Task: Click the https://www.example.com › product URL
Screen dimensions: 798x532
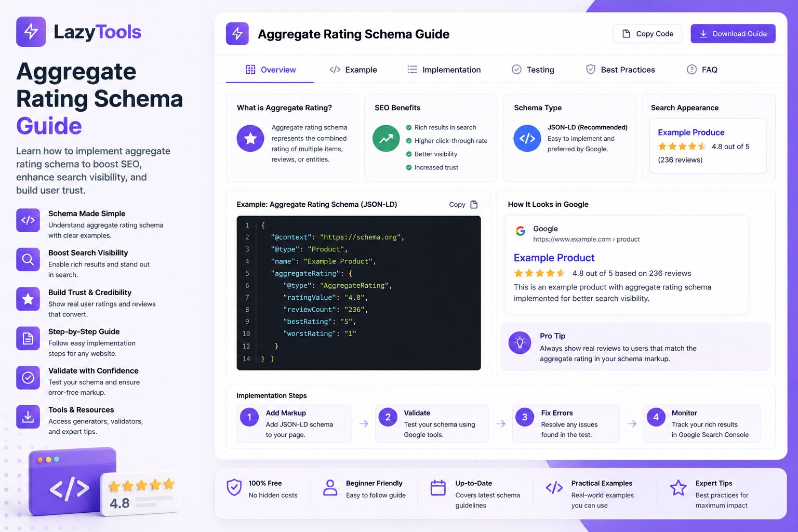Action: pyautogui.click(x=586, y=240)
